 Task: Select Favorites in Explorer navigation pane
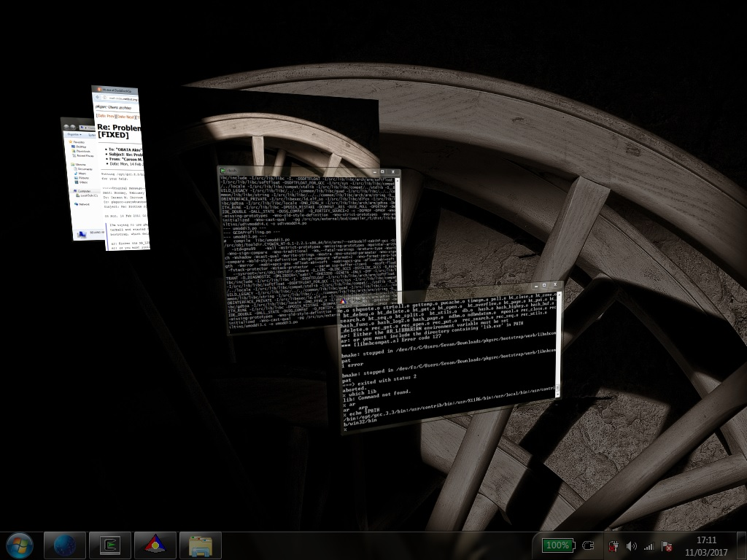click(x=77, y=142)
